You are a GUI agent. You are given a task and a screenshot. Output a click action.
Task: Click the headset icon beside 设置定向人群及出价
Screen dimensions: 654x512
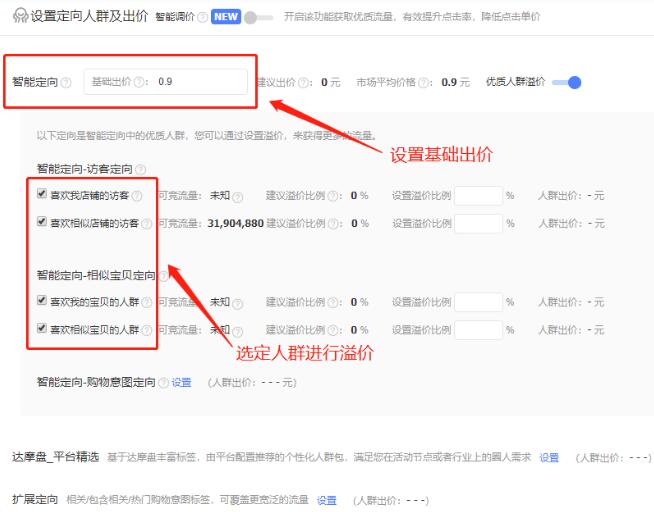point(20,15)
